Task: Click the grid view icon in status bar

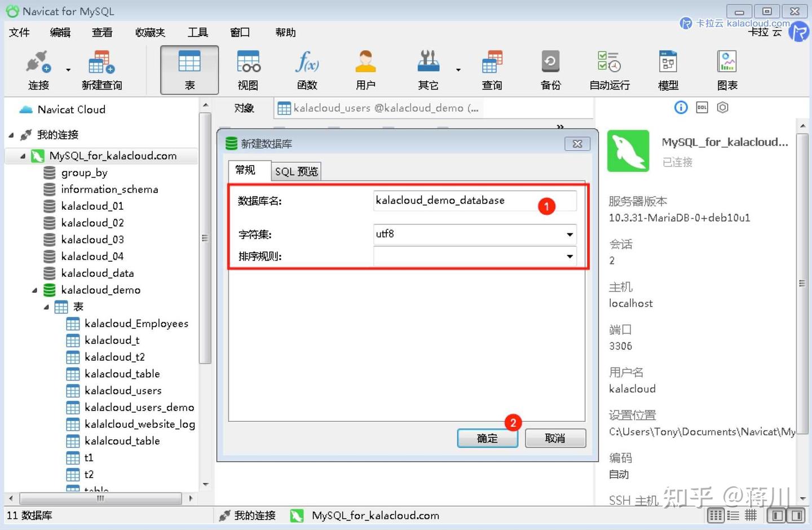Action: pyautogui.click(x=715, y=515)
